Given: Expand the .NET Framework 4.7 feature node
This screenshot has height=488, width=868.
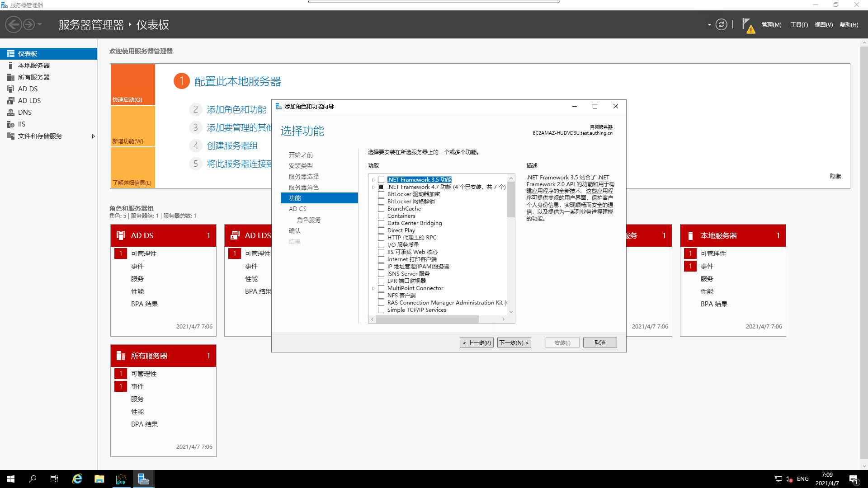Looking at the screenshot, I should pos(373,187).
